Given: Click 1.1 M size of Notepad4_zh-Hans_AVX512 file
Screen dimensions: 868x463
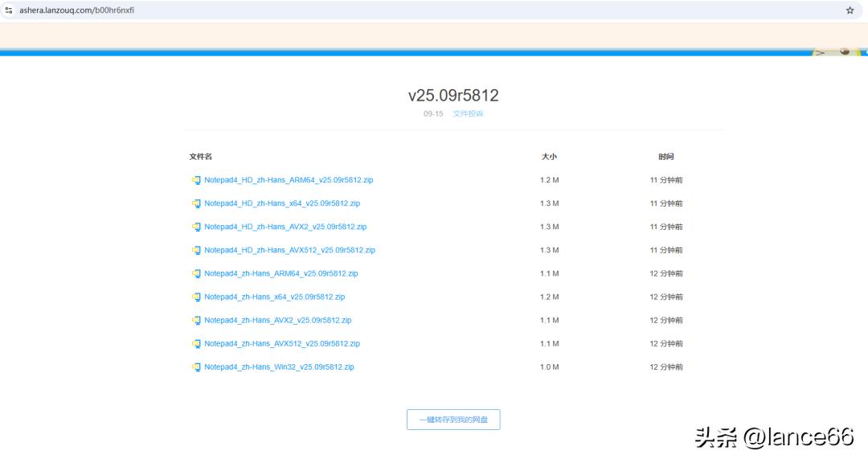Looking at the screenshot, I should click(x=549, y=343).
